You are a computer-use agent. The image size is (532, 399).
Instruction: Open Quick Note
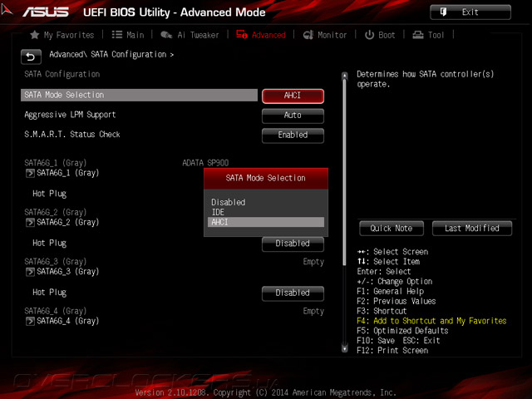[392, 229]
